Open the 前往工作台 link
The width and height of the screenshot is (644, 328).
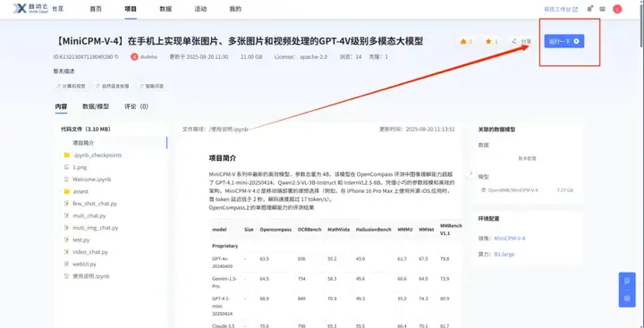561,9
